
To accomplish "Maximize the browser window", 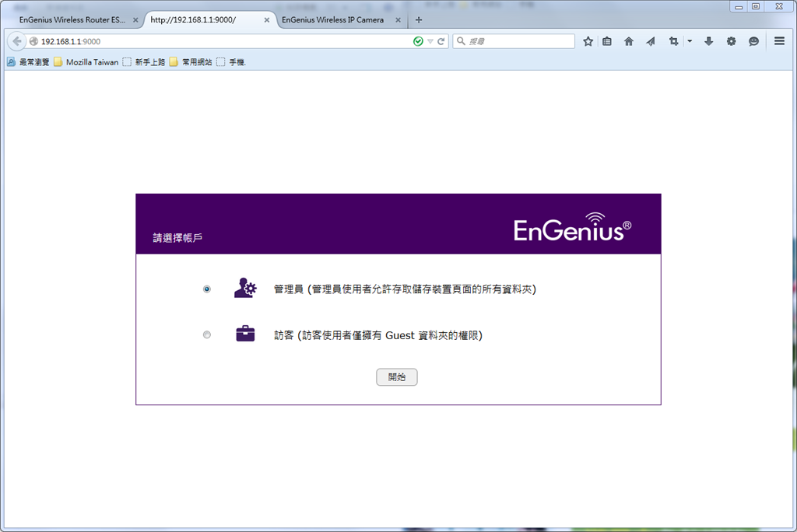I will coord(756,6).
